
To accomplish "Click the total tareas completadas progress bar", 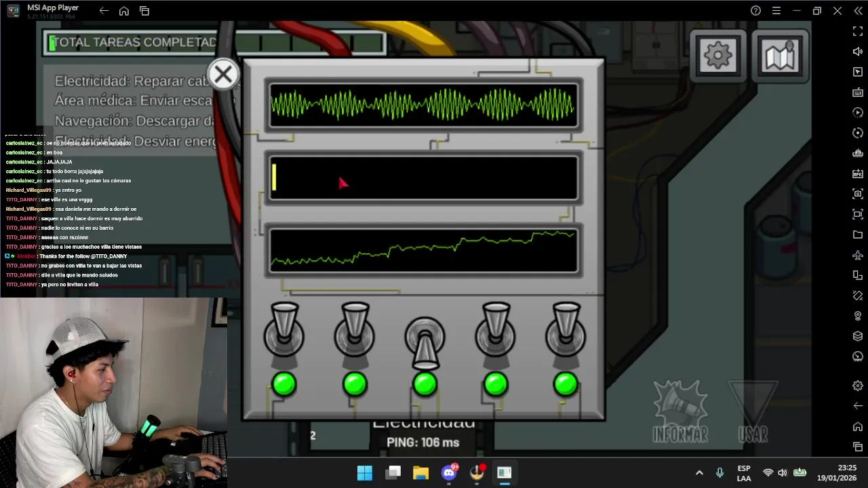I will (216, 43).
